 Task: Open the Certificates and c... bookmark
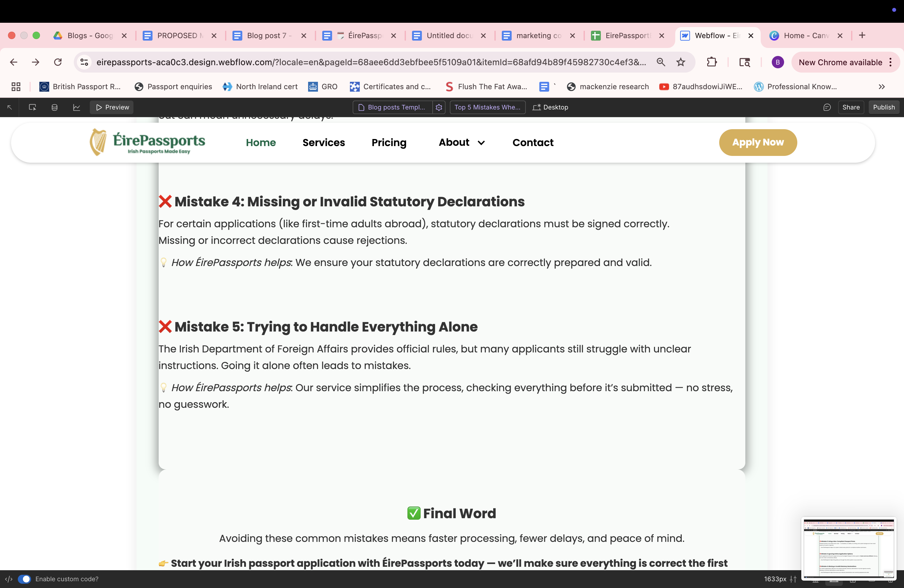[x=391, y=87]
